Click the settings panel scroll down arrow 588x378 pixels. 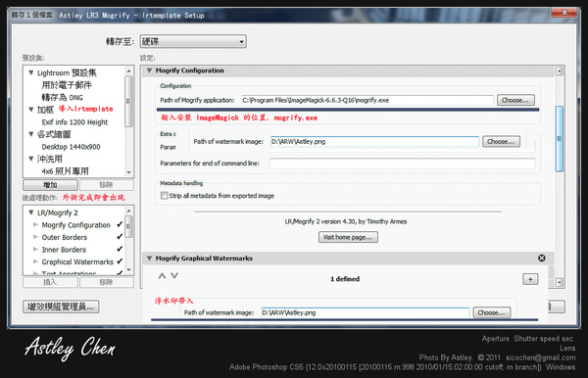coord(560,282)
